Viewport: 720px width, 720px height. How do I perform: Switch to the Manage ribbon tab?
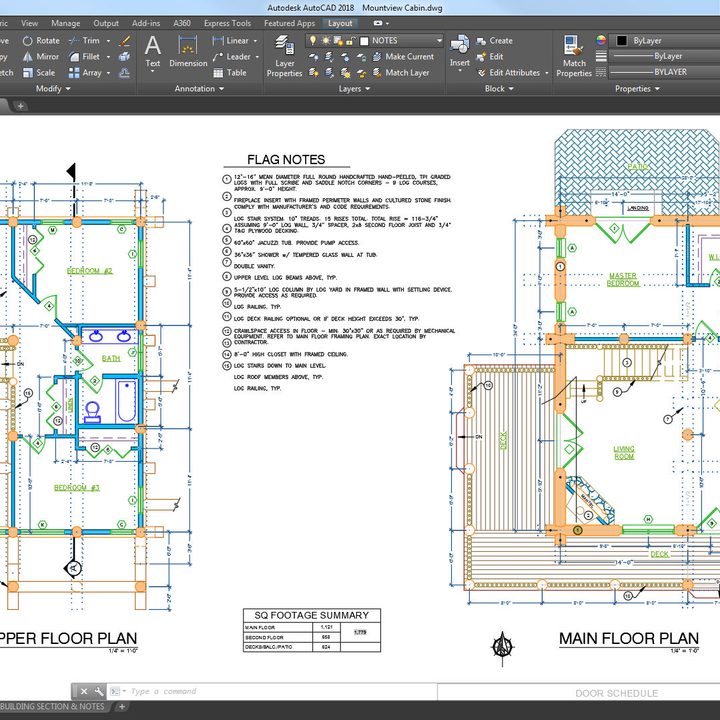(x=66, y=23)
